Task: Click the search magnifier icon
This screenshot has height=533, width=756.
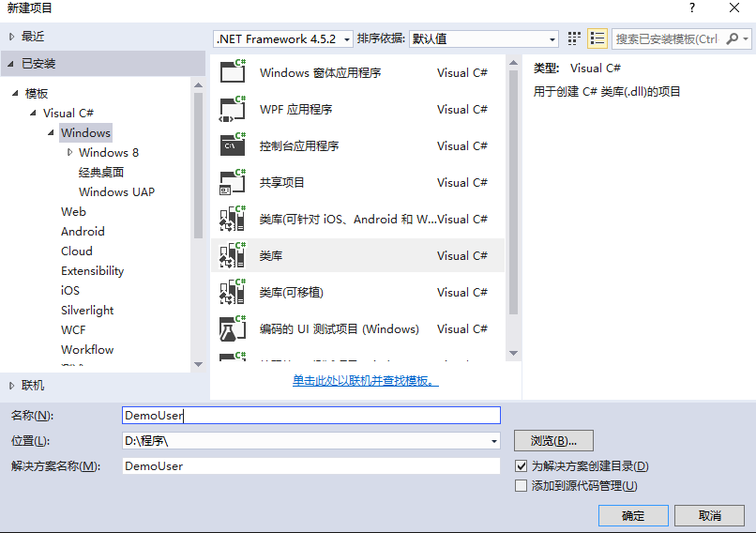Action: pyautogui.click(x=732, y=38)
